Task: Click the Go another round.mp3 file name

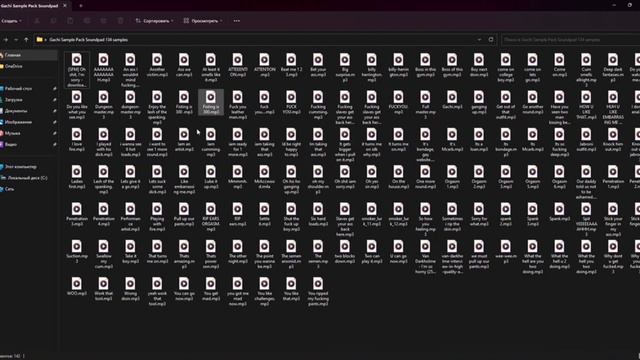Action: tap(532, 109)
